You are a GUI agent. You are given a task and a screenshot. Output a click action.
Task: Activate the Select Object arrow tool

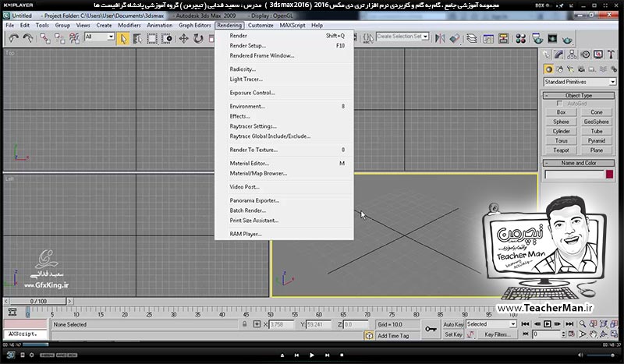(x=123, y=39)
